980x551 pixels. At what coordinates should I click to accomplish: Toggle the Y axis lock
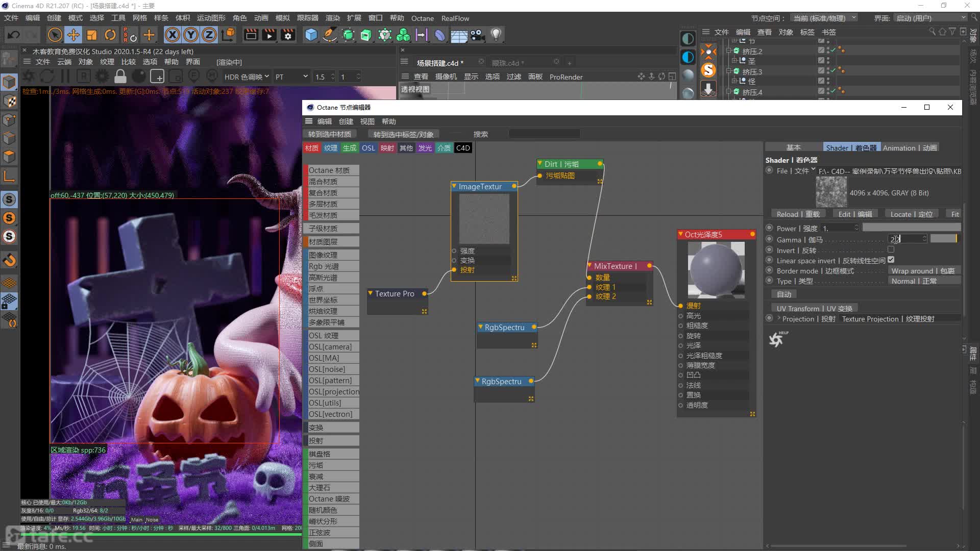(191, 35)
